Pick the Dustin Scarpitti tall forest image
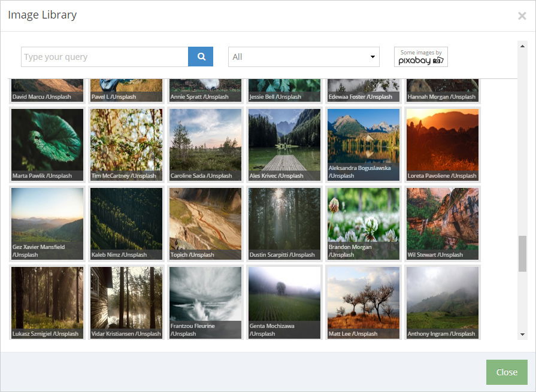The height and width of the screenshot is (392, 536). point(284,224)
